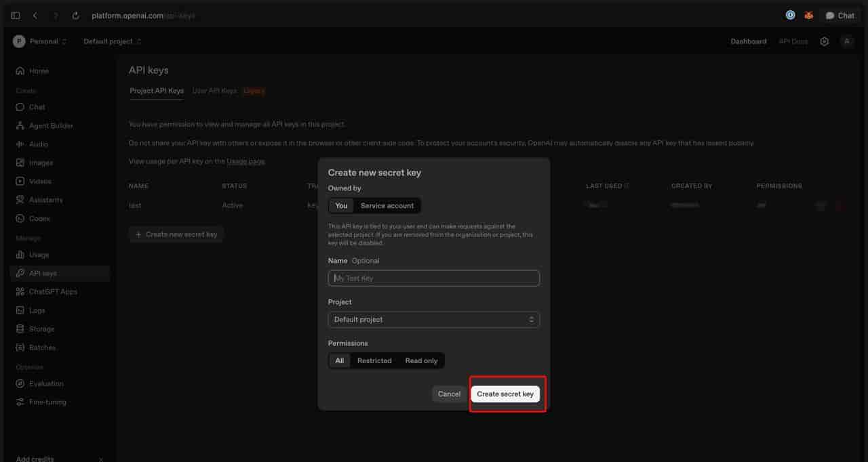Click the STATUS column header
868x462 pixels.
[x=235, y=186]
